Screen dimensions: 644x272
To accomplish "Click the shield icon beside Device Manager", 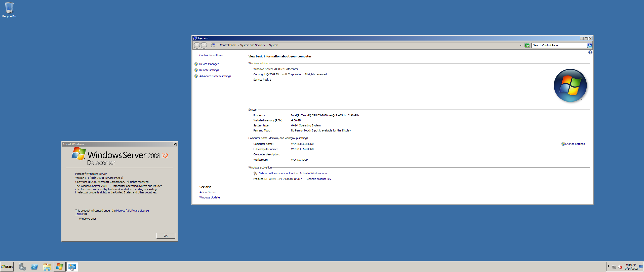I will (196, 64).
